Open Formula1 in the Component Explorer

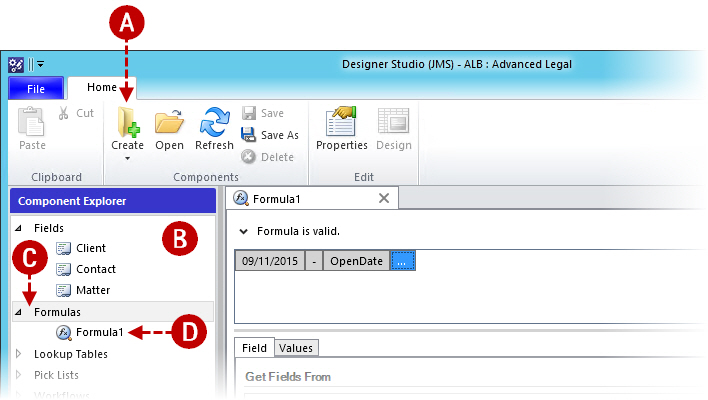99,332
